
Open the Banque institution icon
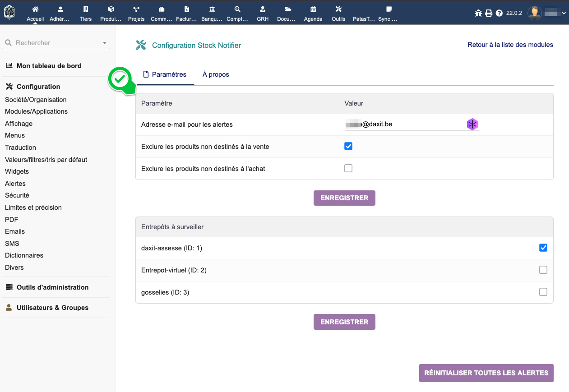212,9
